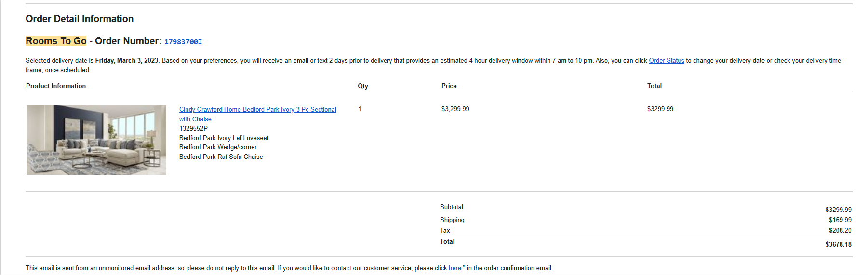868x275 pixels.
Task: Select the highlighted 'Rooms To Go' text
Action: click(x=56, y=41)
